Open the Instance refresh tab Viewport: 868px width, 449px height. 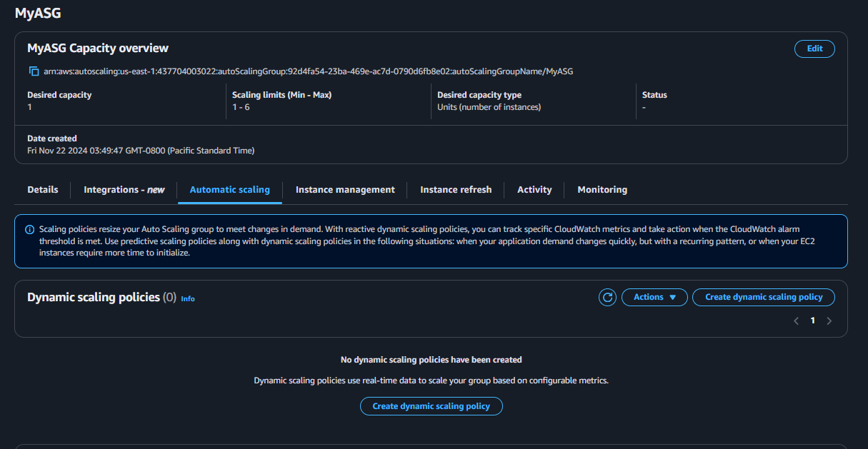tap(456, 190)
